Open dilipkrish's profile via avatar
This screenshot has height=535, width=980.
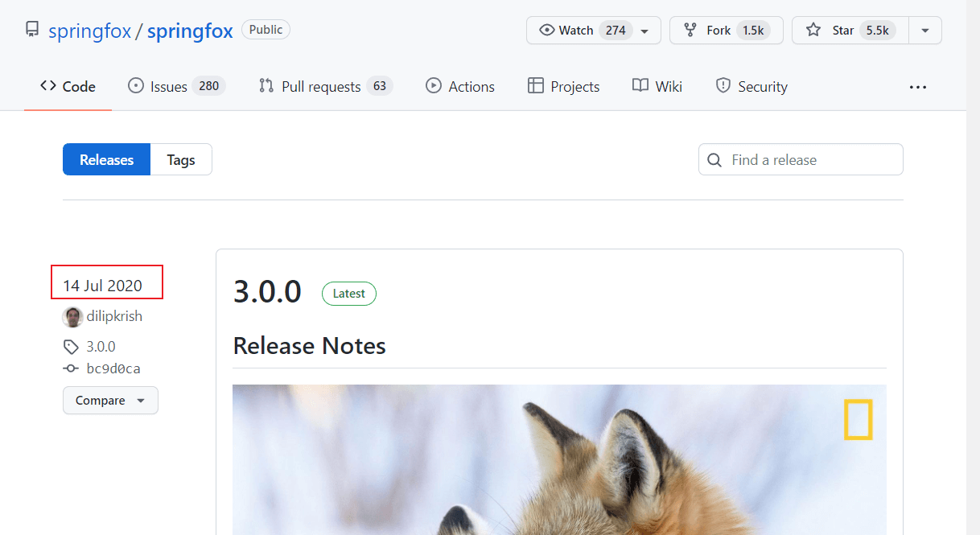(x=72, y=316)
